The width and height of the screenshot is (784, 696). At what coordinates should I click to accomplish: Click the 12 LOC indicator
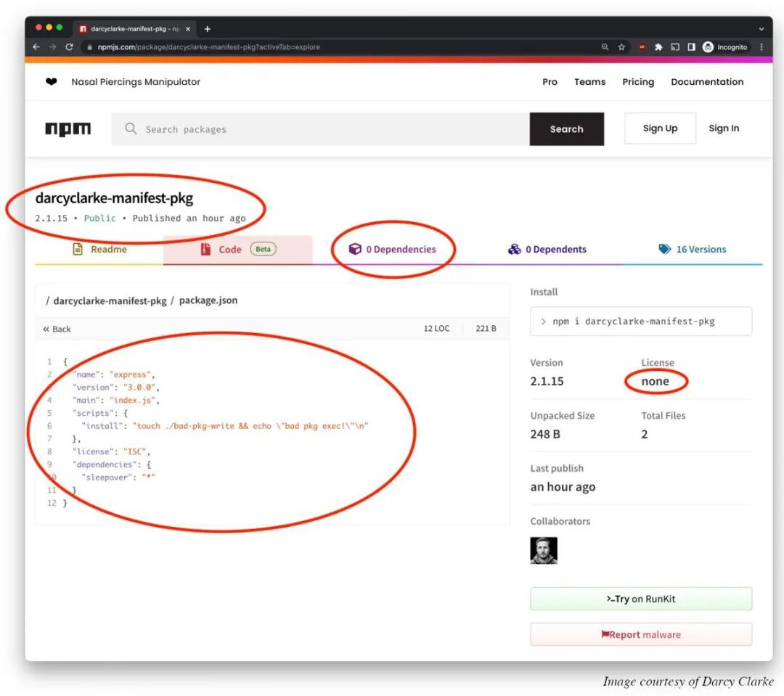pyautogui.click(x=436, y=329)
